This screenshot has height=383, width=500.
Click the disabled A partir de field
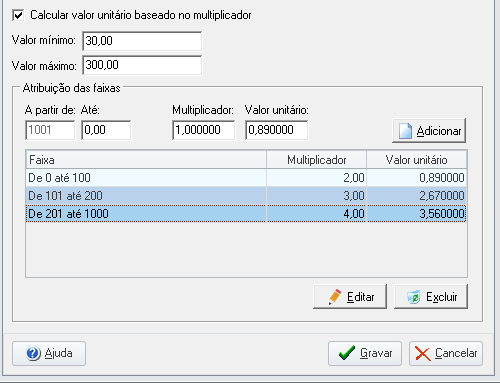(x=50, y=130)
